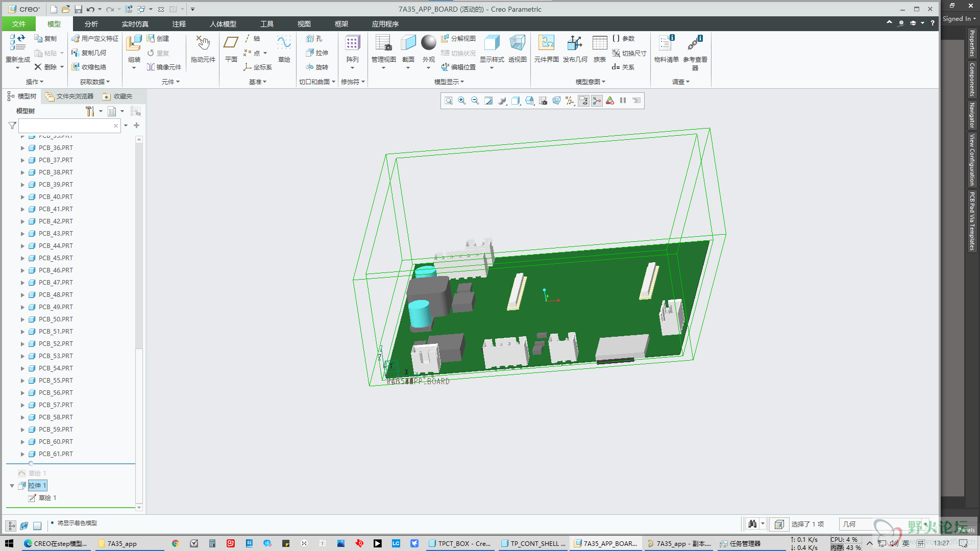Viewport: 980px width, 551px height.
Task: Switch to the 工具 ribbon tab
Action: click(x=266, y=24)
